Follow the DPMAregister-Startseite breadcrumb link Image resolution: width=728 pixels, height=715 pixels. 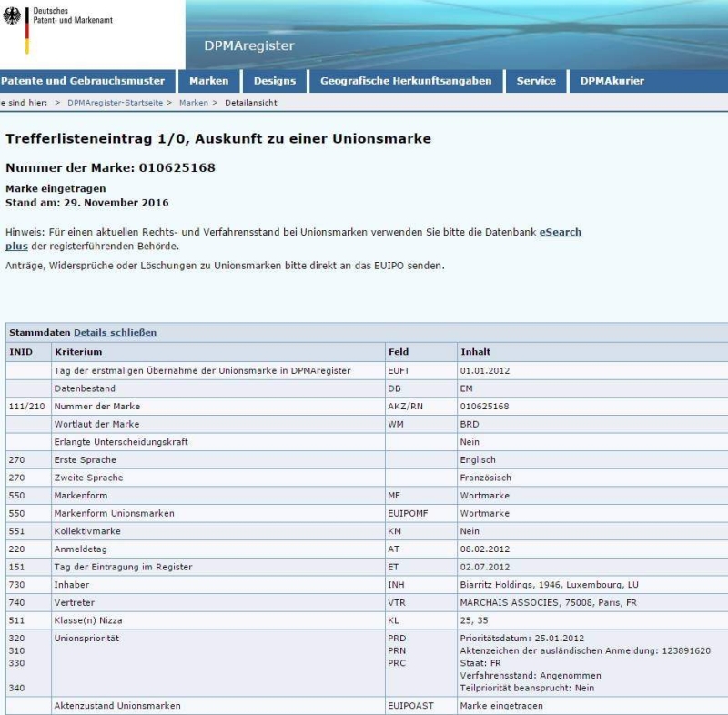[115, 103]
